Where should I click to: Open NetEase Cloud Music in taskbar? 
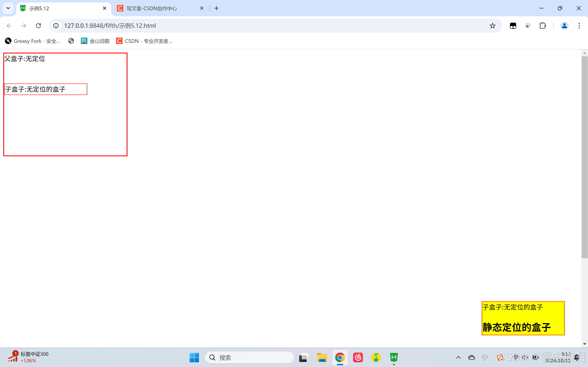coord(358,357)
